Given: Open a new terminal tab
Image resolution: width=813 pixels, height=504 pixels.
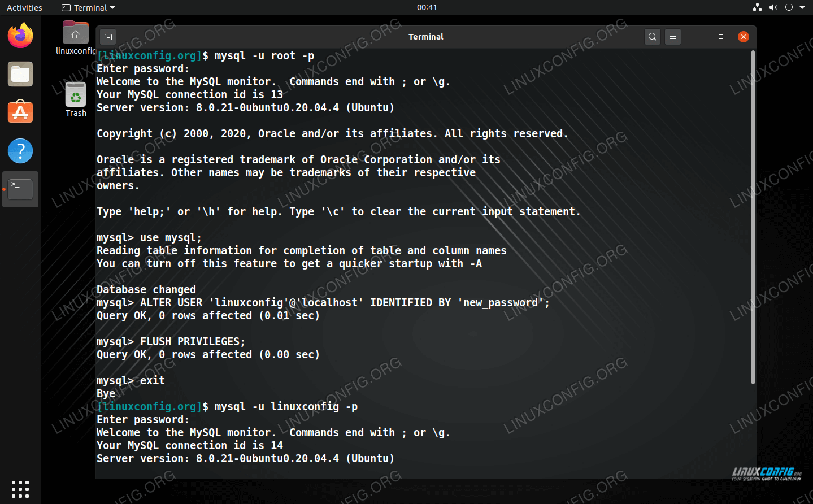Looking at the screenshot, I should pos(108,37).
